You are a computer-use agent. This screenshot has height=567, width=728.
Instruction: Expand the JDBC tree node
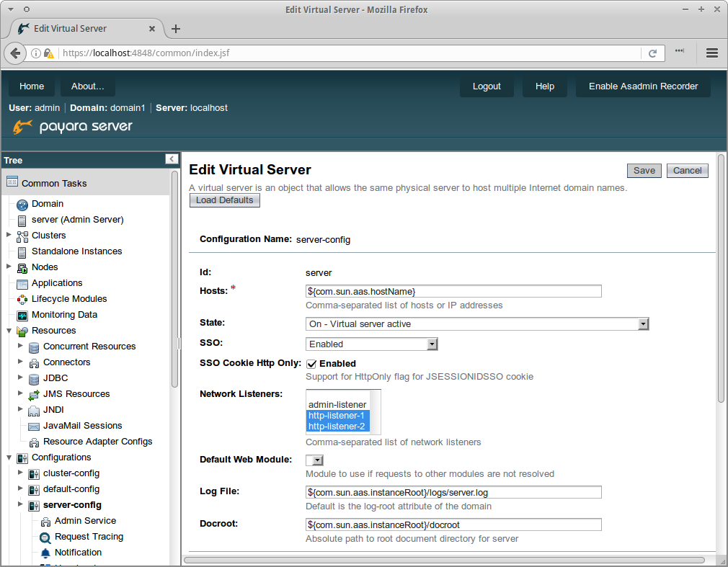20,378
